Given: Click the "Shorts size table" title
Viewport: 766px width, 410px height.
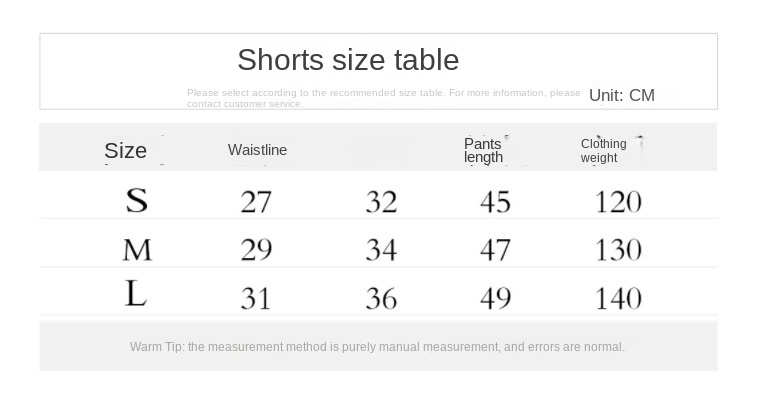Looking at the screenshot, I should pos(348,60).
